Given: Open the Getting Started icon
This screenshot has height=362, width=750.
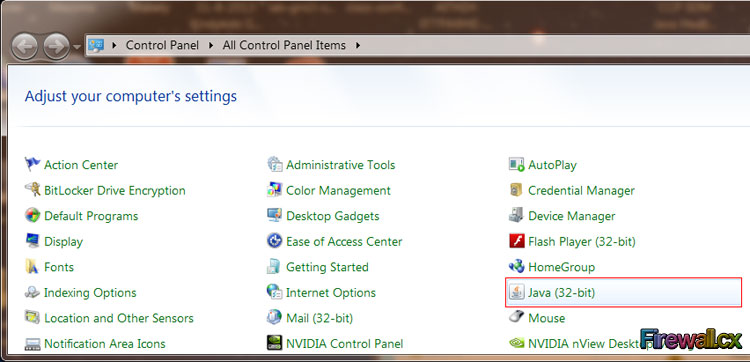Looking at the screenshot, I should 275,267.
